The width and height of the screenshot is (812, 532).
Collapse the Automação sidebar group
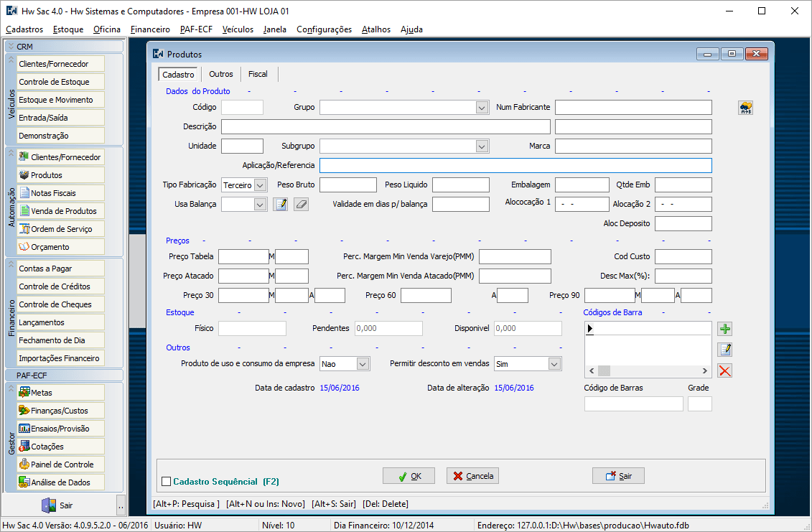(x=11, y=153)
